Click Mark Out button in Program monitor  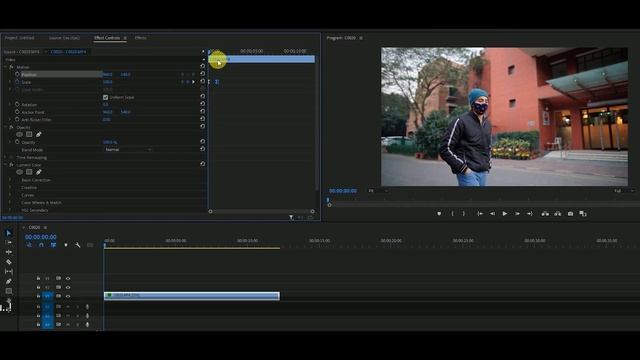464,213
